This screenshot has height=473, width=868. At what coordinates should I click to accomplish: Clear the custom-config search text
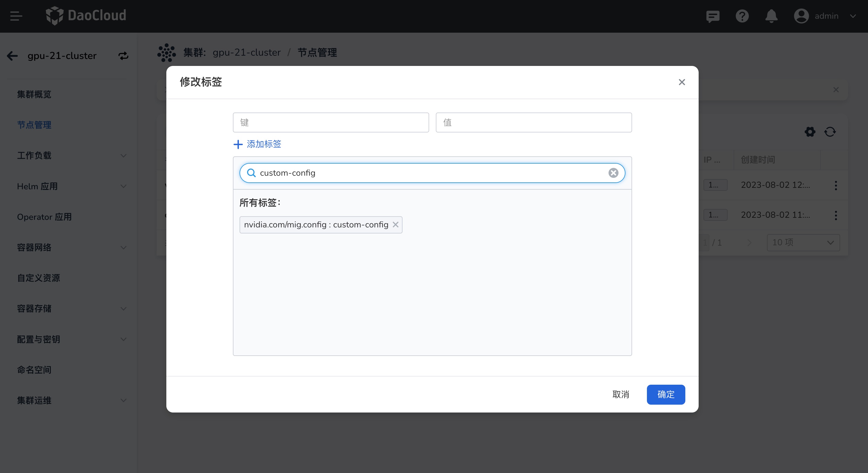613,173
